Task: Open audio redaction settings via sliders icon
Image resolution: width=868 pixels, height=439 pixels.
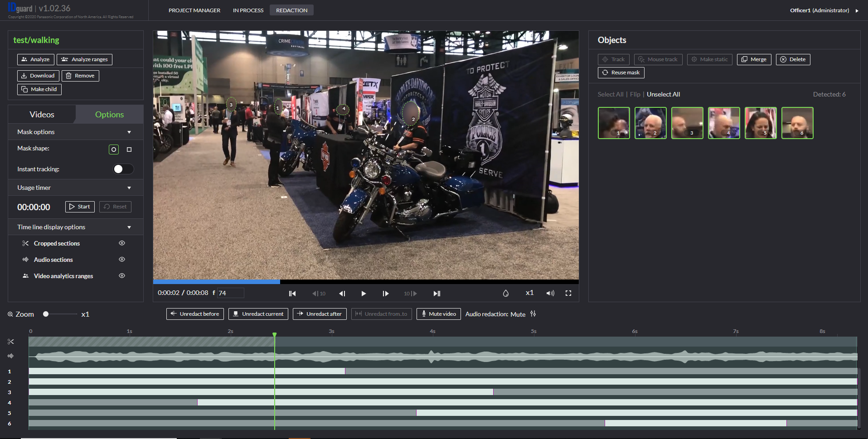Action: (533, 314)
